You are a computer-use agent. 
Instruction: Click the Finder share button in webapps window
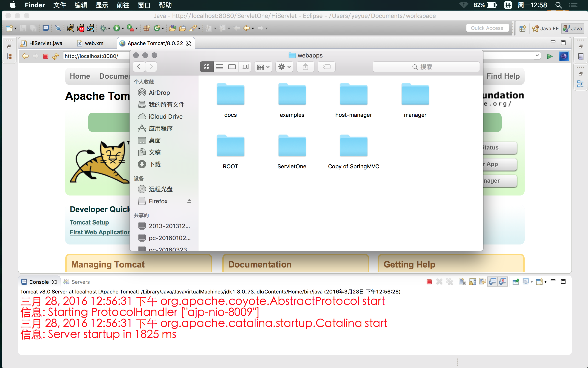click(305, 67)
